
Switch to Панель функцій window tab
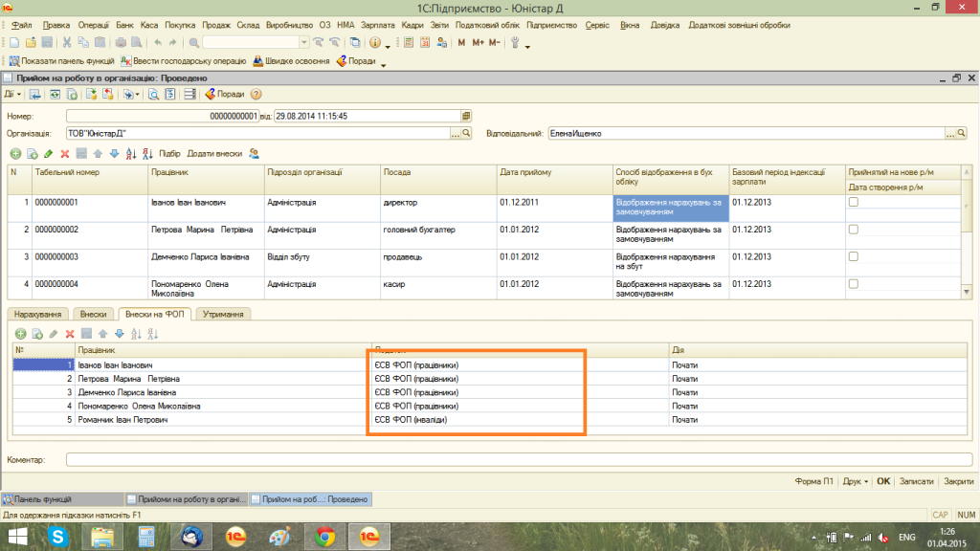point(62,499)
